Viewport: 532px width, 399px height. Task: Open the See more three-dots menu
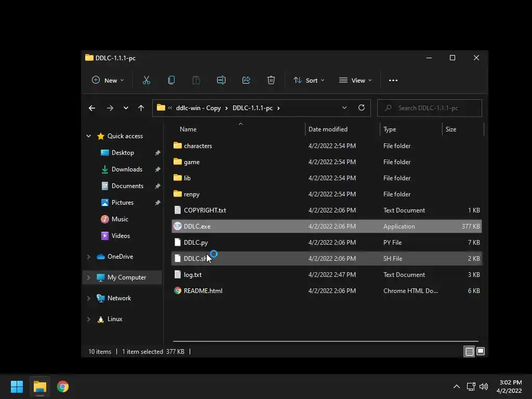pos(393,81)
